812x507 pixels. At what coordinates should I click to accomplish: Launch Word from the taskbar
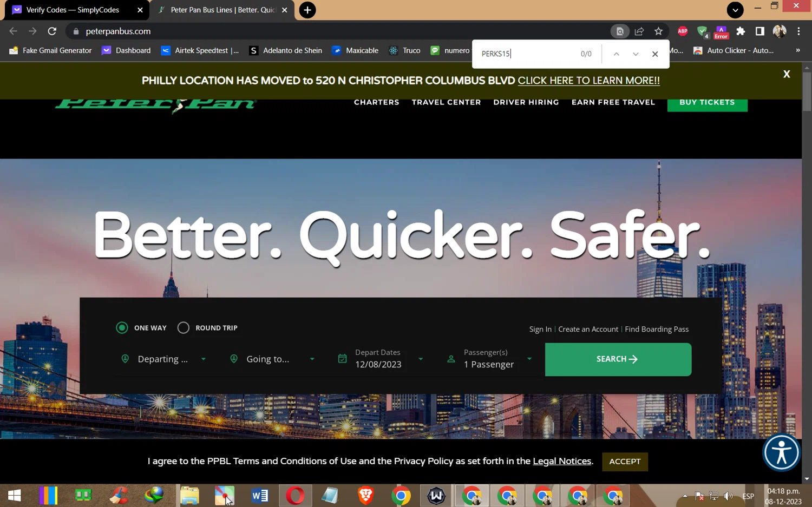[x=260, y=496]
